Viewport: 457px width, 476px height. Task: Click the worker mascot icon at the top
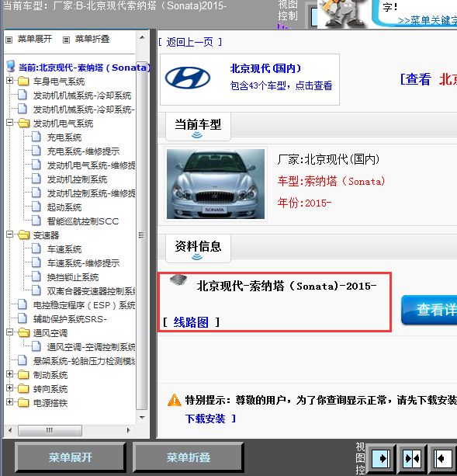(342, 14)
